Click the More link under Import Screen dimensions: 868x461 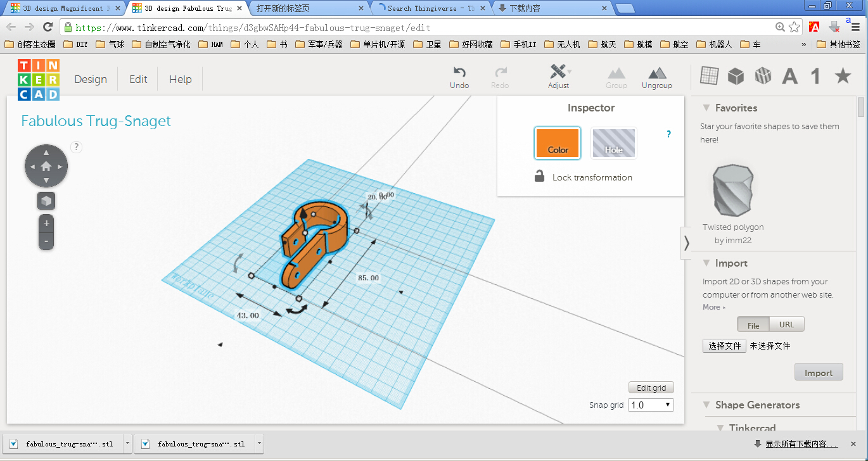714,307
